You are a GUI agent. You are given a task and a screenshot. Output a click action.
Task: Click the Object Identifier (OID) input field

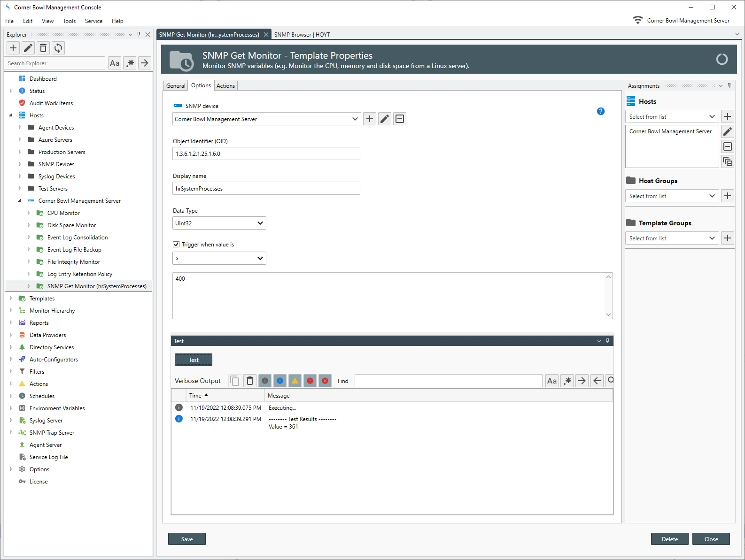tap(266, 154)
